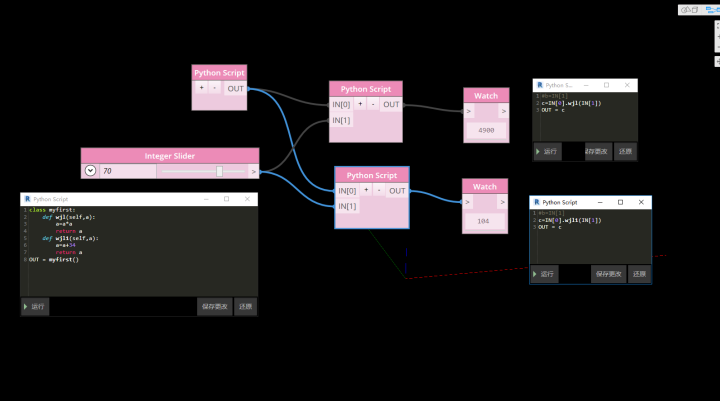Save changes in class myfirst editor
The width and height of the screenshot is (720, 401).
pos(214,306)
